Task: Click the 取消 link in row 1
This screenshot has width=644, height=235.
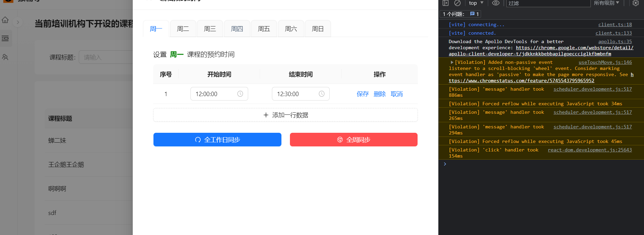Action: coord(397,94)
